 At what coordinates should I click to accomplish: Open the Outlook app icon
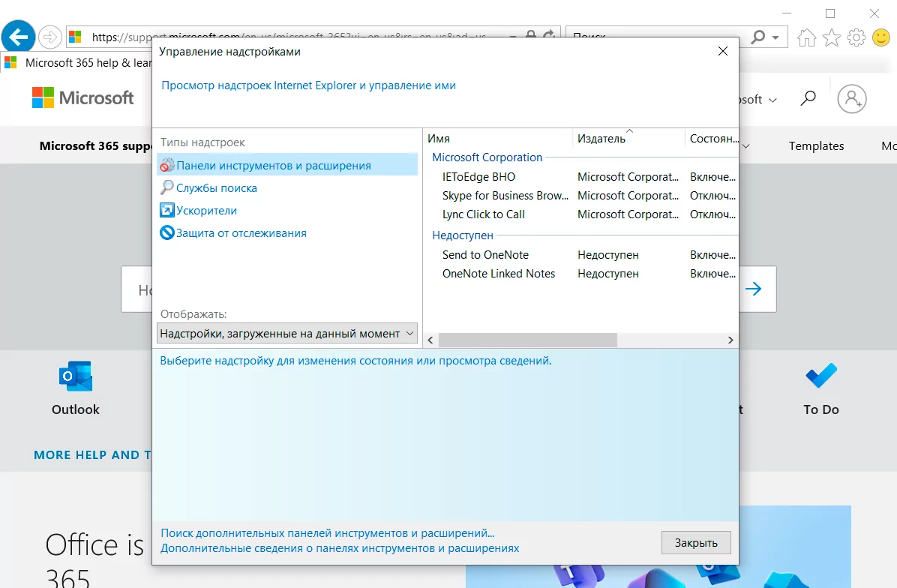(x=76, y=376)
